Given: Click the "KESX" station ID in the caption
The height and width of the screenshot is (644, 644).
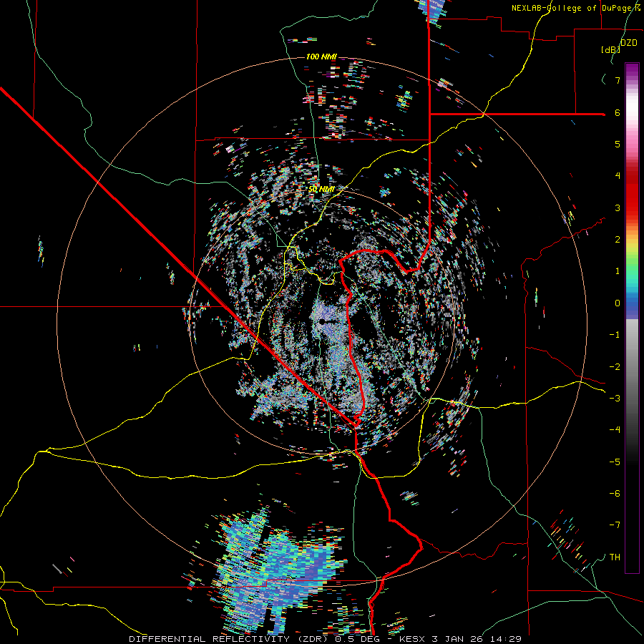Looking at the screenshot, I should pos(413,639).
